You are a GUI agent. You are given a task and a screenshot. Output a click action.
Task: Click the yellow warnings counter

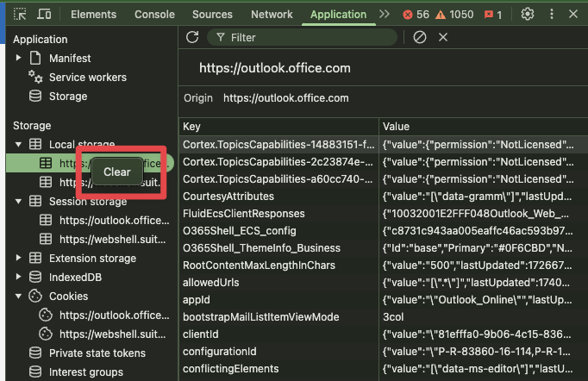(x=454, y=15)
